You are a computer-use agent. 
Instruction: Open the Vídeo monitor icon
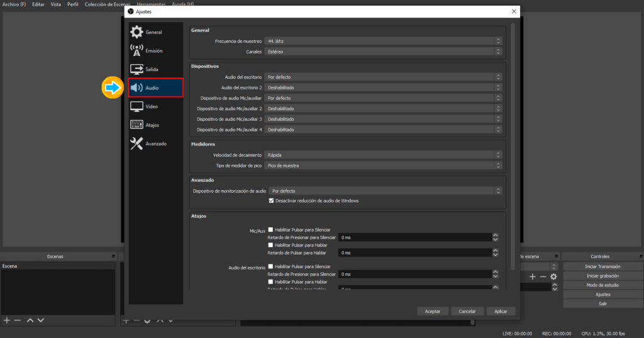[136, 106]
